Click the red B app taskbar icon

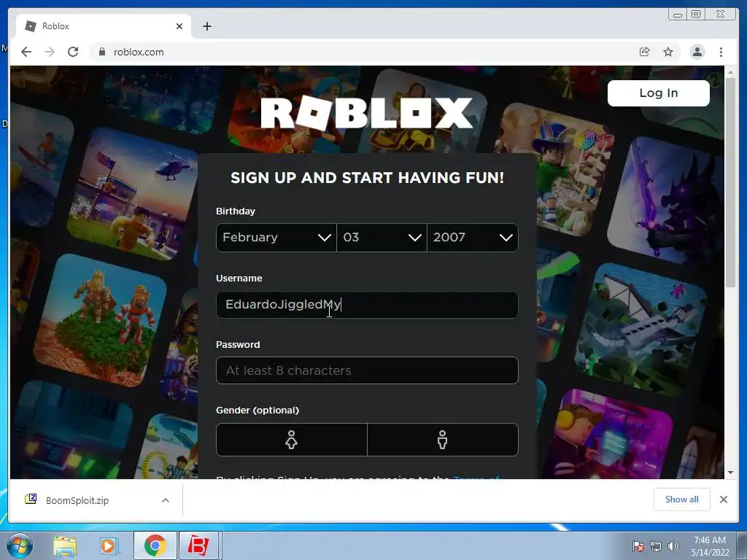click(198, 545)
